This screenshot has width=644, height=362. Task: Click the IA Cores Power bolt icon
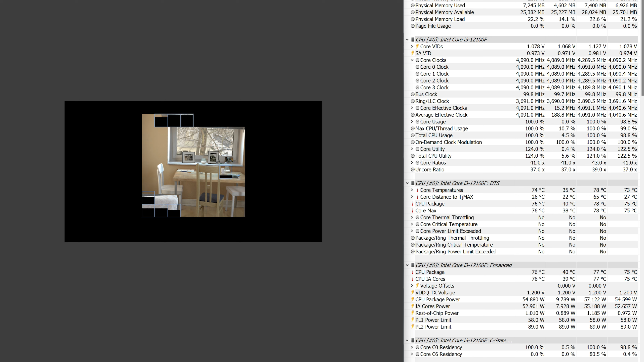coord(413,306)
